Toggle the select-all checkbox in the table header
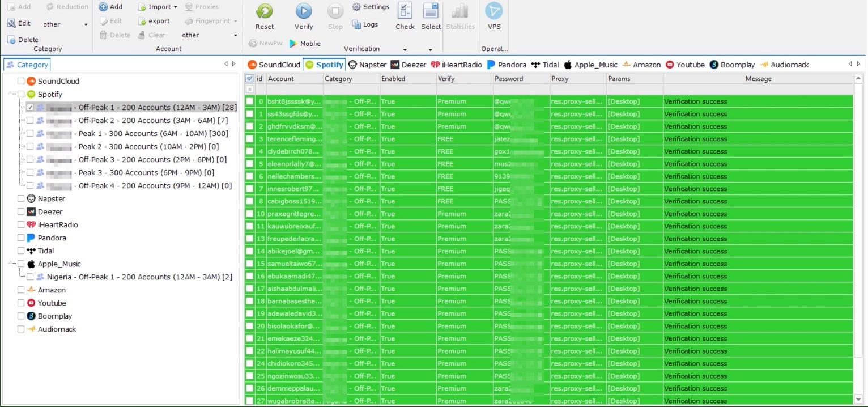 pos(249,79)
